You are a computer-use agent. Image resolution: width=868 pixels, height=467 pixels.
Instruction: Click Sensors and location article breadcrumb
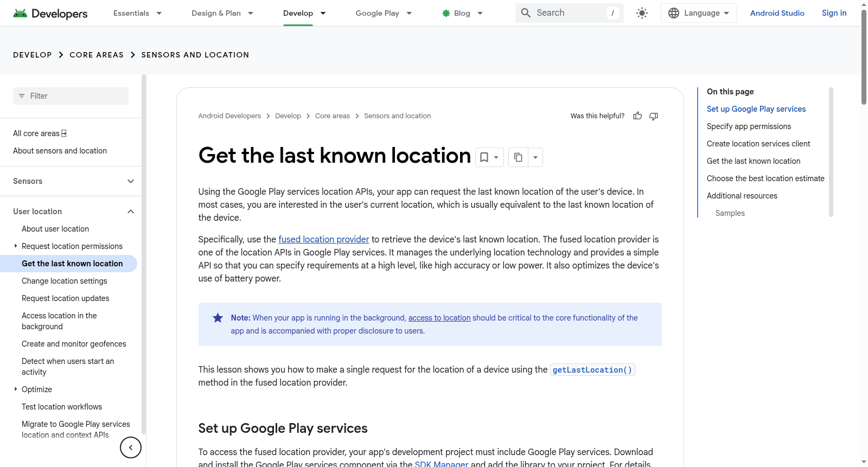[398, 116]
